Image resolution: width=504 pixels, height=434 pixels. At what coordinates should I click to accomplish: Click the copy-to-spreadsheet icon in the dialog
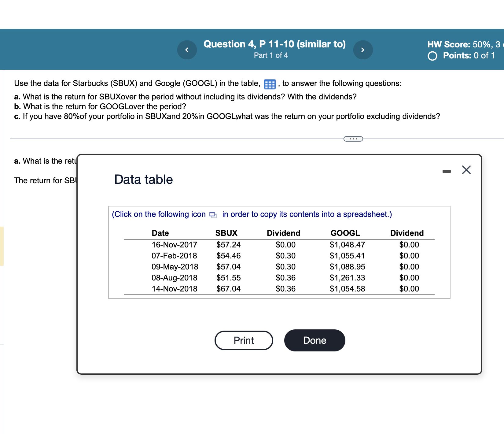click(x=213, y=214)
